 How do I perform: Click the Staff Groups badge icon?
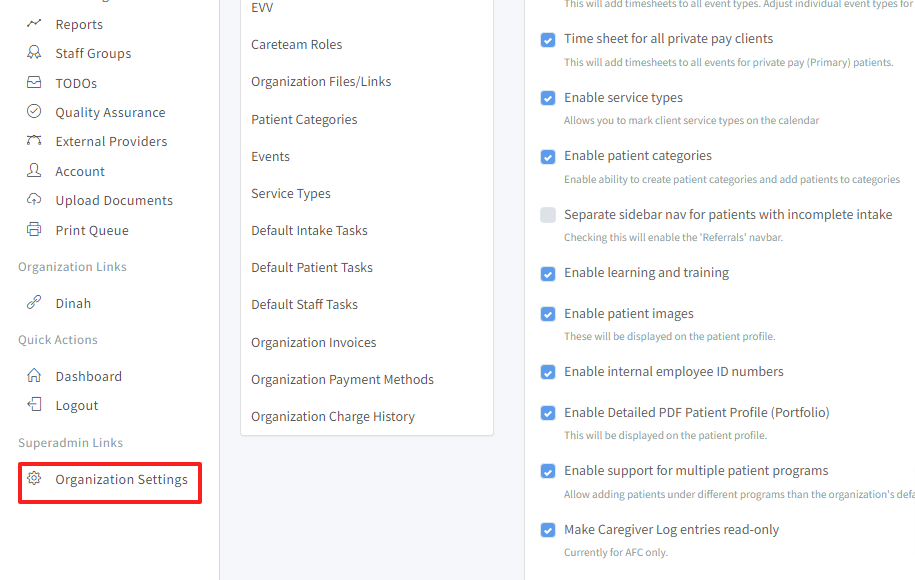(34, 53)
